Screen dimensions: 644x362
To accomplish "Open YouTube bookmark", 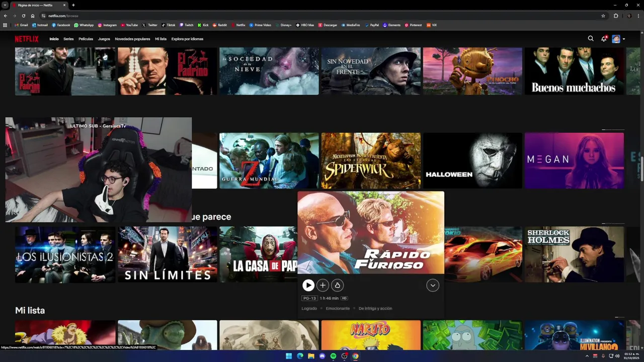I will (129, 25).
